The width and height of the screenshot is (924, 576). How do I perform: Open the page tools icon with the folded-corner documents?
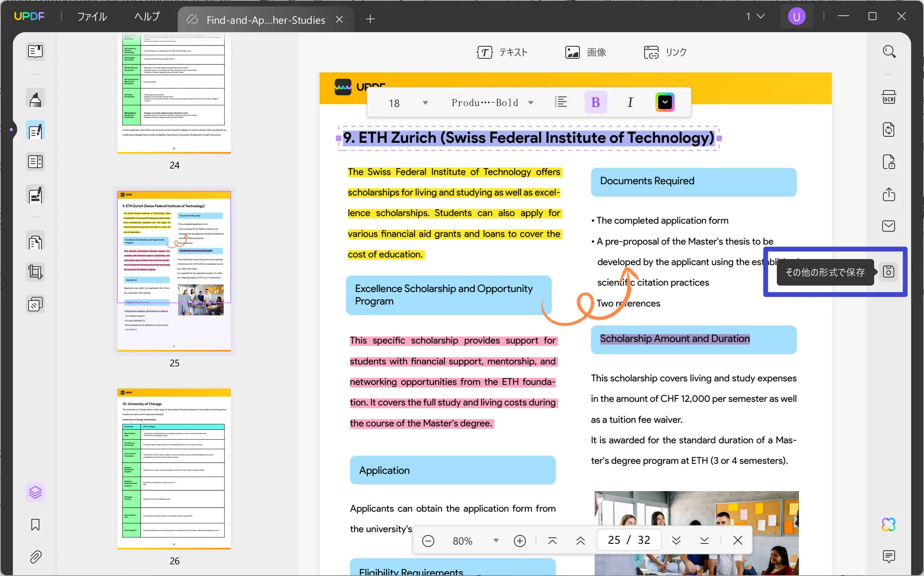tap(35, 241)
